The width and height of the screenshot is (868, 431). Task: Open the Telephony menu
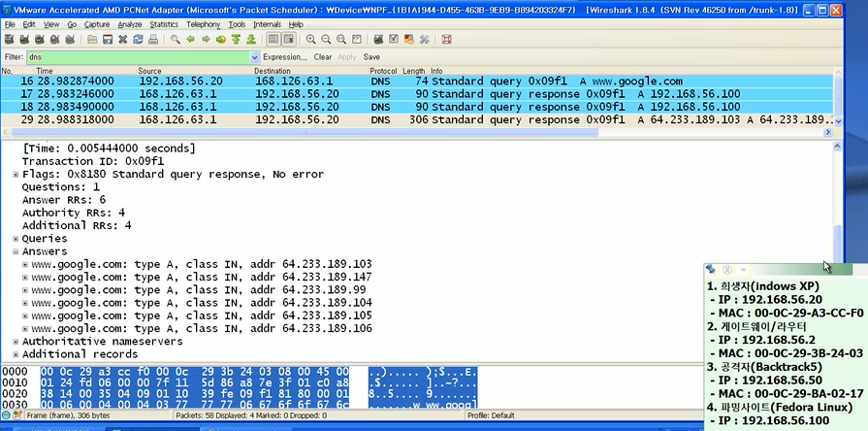tap(203, 24)
